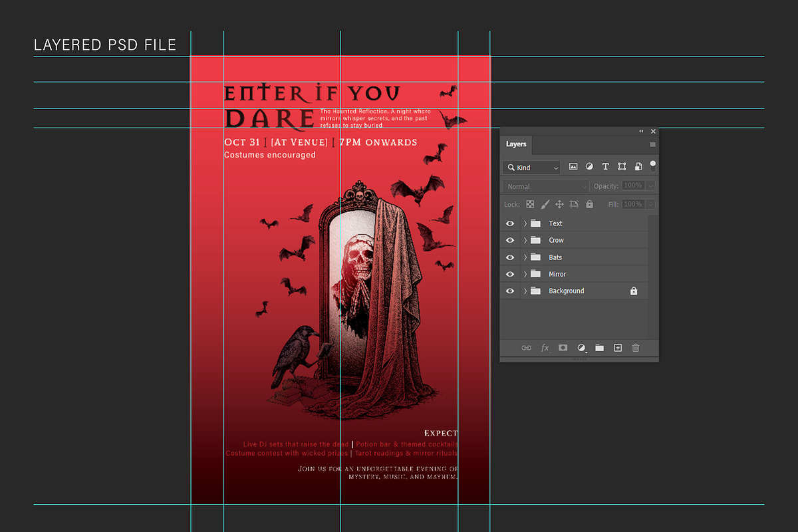Create a new adjustment layer
The image size is (798, 532).
(581, 347)
